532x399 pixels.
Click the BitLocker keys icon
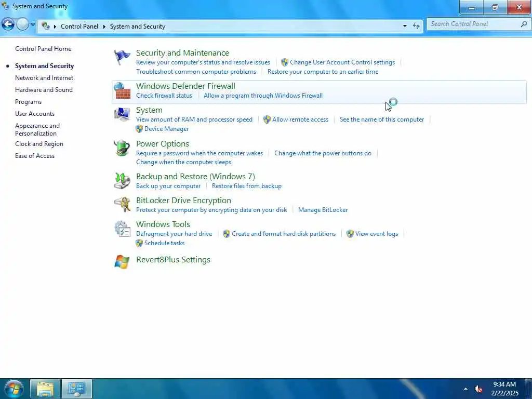[122, 205]
